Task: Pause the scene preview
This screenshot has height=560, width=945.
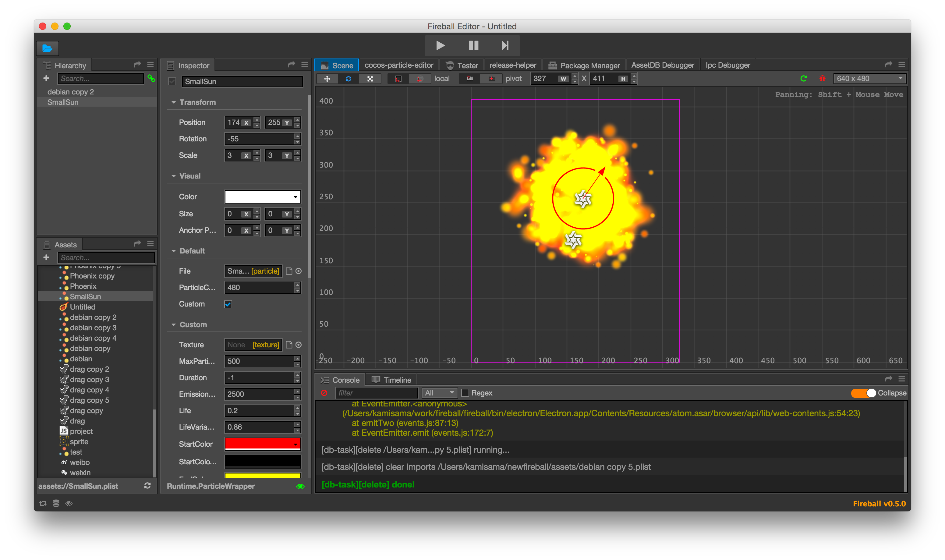Action: (473, 46)
